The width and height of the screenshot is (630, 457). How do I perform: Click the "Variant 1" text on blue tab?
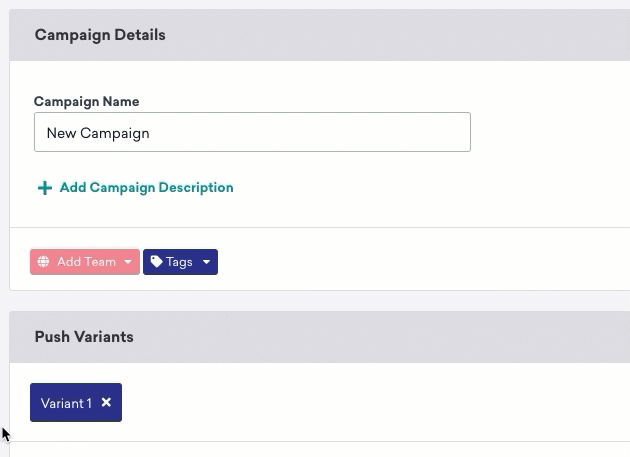pyautogui.click(x=66, y=403)
